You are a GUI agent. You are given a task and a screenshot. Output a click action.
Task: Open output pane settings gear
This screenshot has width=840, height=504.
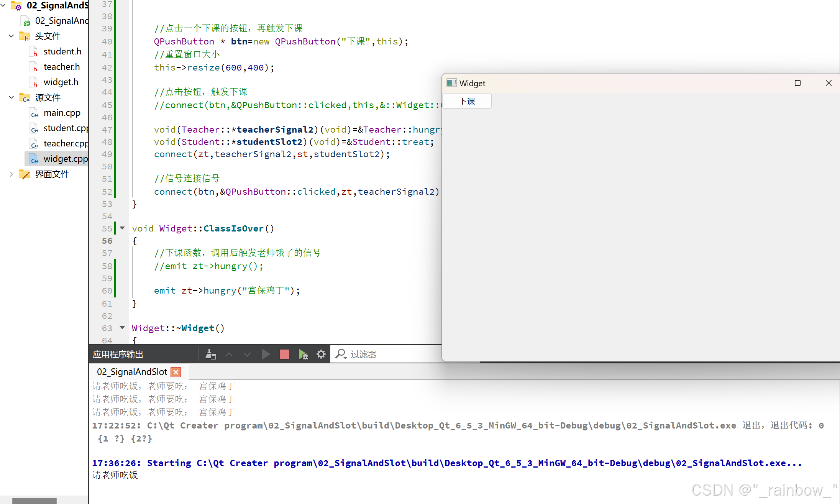coord(321,354)
